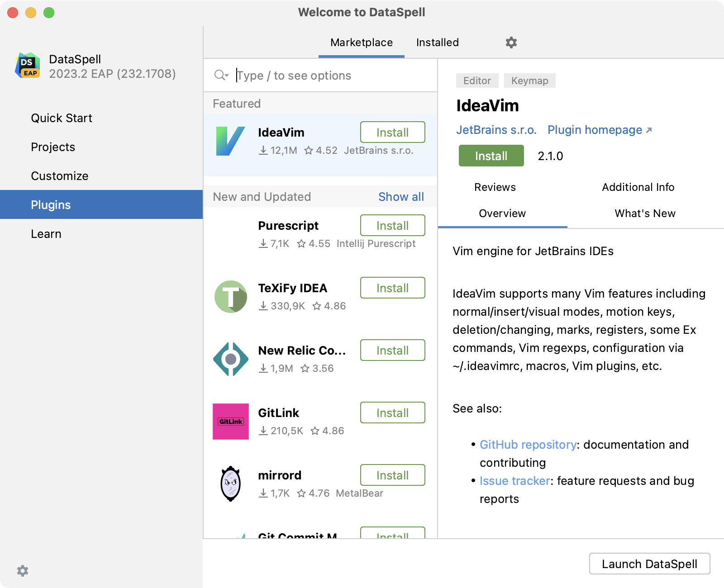Click the DataSpell EAP logo icon
724x588 pixels.
point(28,66)
